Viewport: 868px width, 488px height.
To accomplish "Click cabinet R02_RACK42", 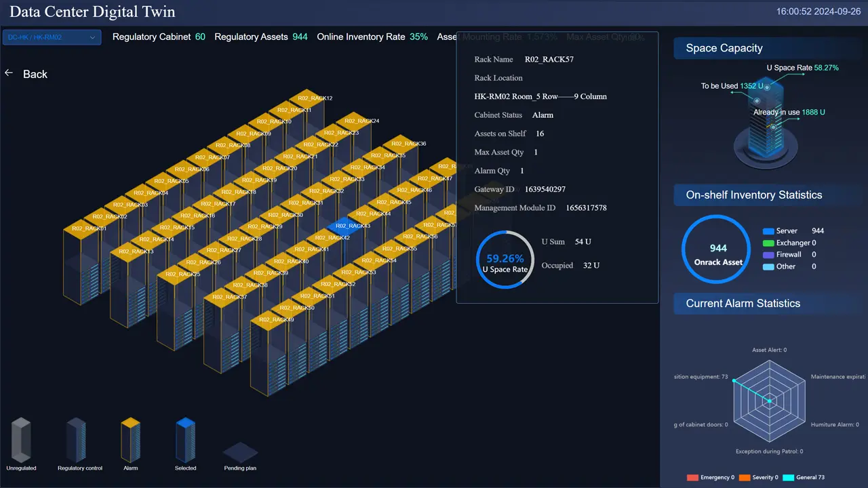I will (x=332, y=238).
